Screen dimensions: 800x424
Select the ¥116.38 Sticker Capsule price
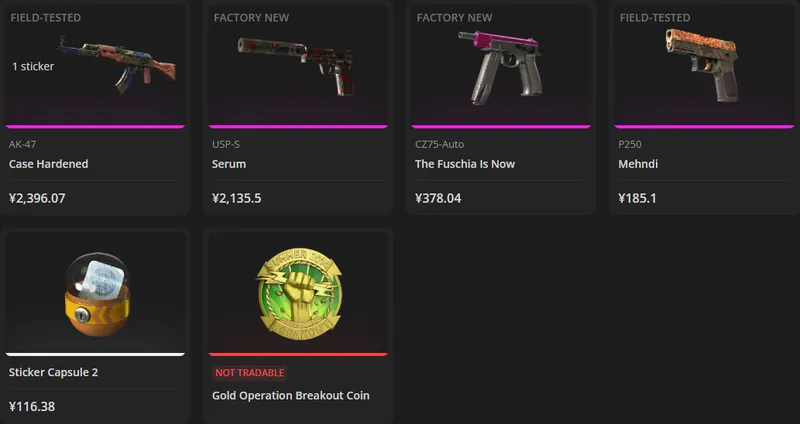coord(32,407)
